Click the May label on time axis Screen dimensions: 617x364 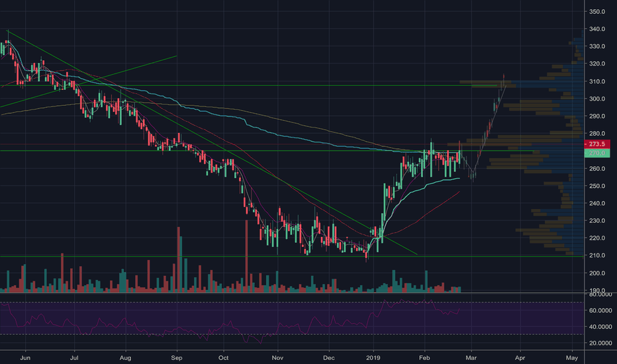click(572, 357)
